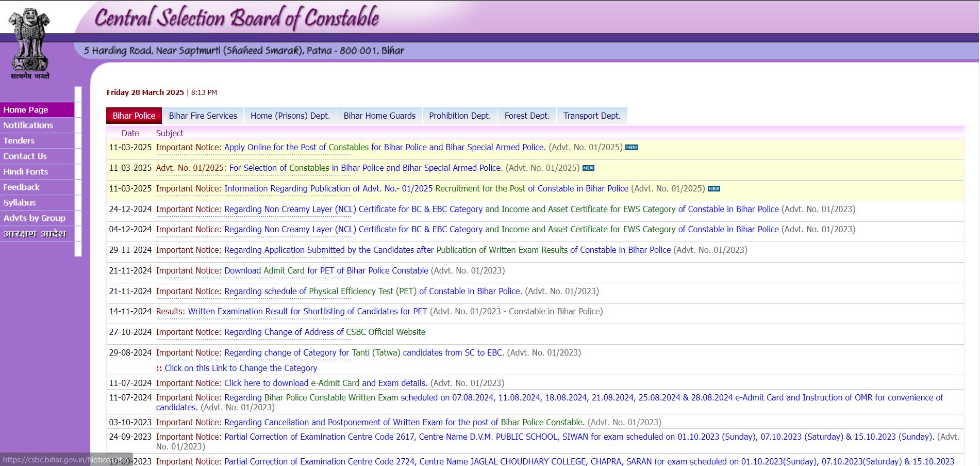The width and height of the screenshot is (980, 466).
Task: Switch to Forest Dept. tab
Action: pos(527,116)
